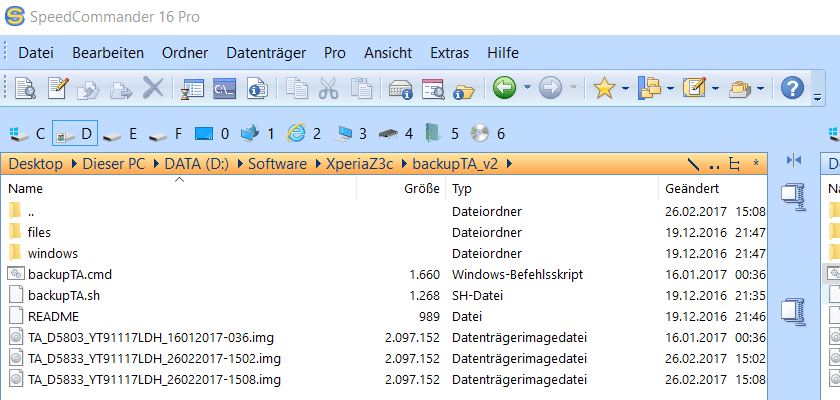Click Dieser PC in the path bar
Screen dimensions: 840x400
[x=114, y=164]
